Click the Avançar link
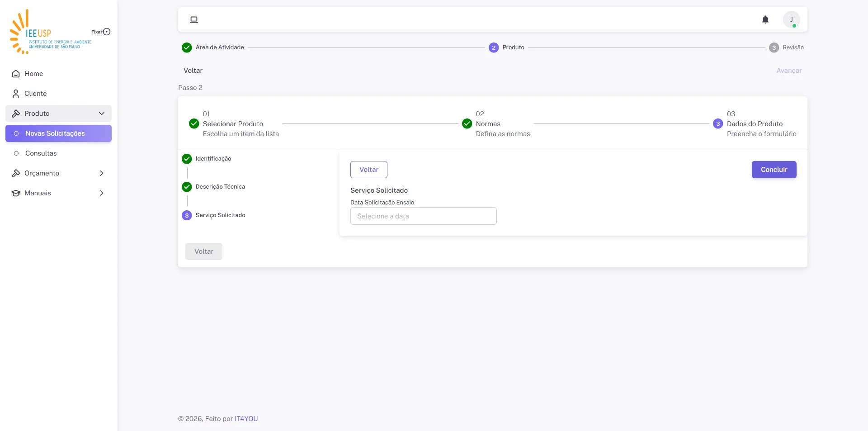 coord(789,71)
